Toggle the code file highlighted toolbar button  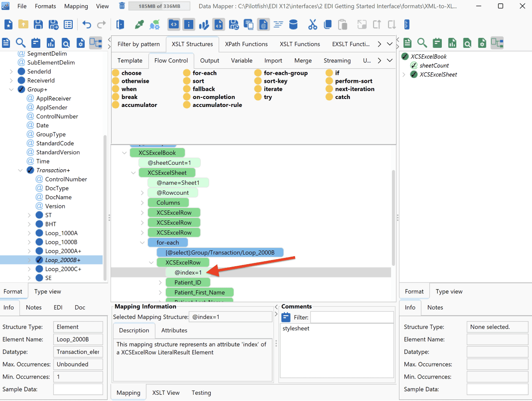pos(219,25)
